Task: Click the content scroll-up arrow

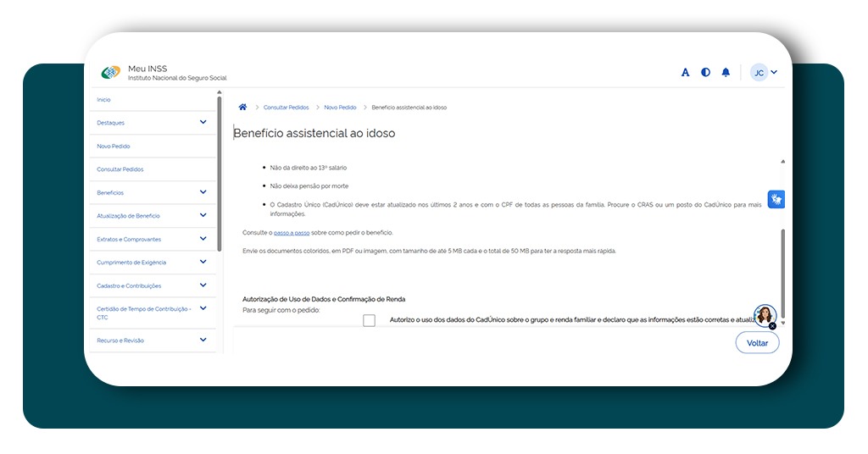Action: tap(782, 162)
